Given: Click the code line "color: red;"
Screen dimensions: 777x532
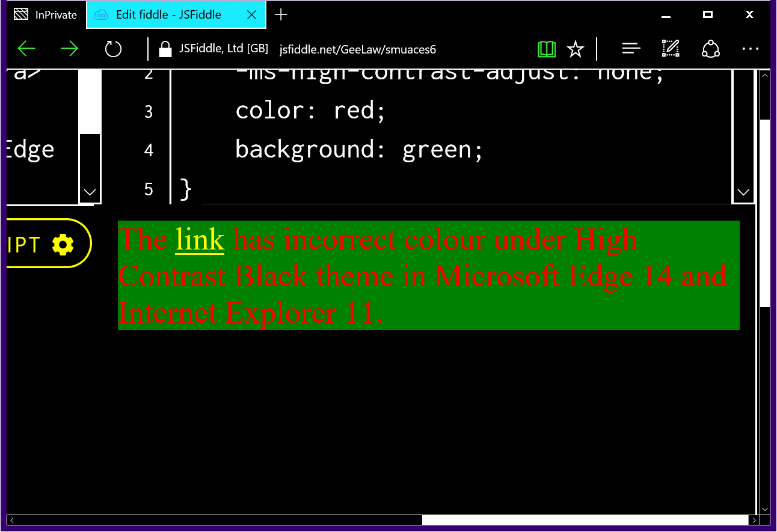Looking at the screenshot, I should point(310,111).
